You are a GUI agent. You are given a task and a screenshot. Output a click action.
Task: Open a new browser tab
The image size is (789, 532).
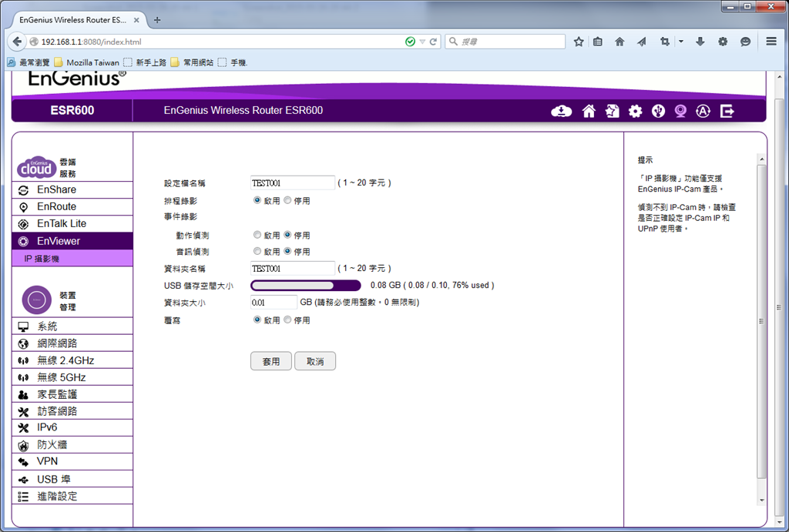pos(157,20)
